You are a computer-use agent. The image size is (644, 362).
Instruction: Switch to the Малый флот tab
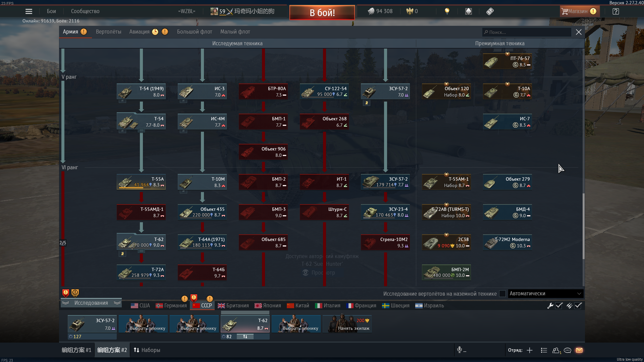tap(235, 32)
